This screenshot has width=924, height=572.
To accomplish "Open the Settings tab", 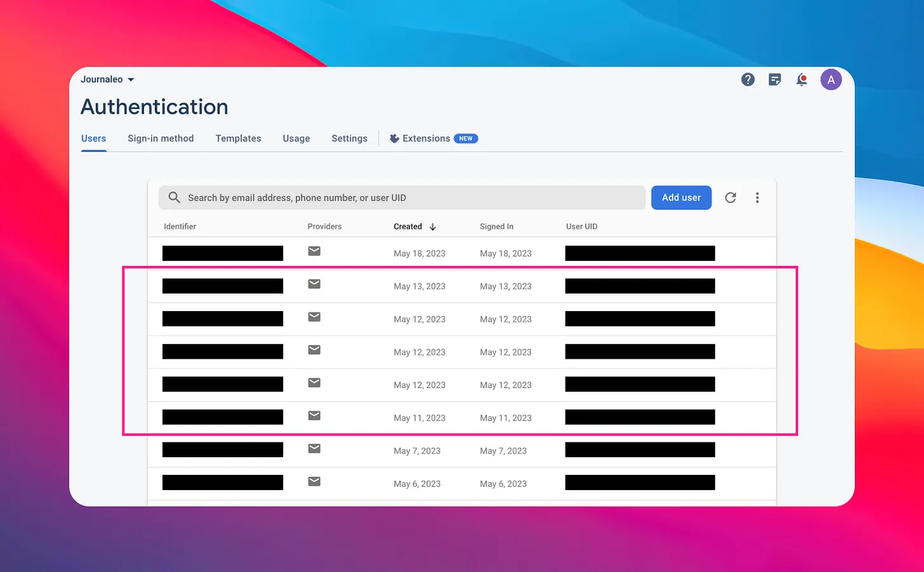I will pyautogui.click(x=349, y=138).
